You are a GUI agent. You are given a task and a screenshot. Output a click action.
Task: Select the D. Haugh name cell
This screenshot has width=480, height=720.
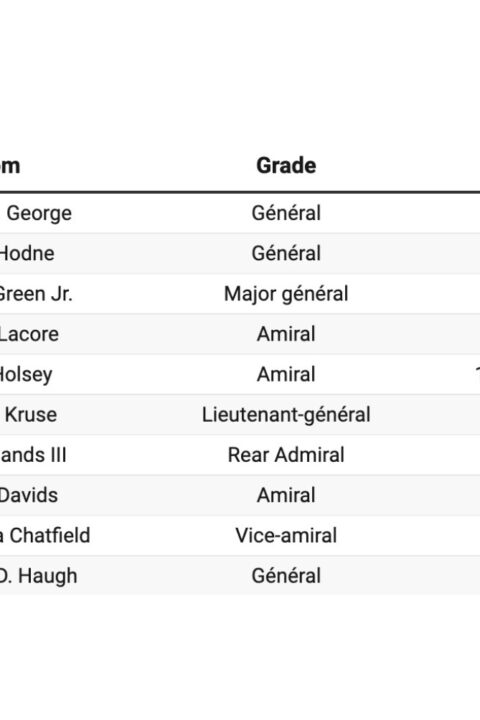coord(38,576)
